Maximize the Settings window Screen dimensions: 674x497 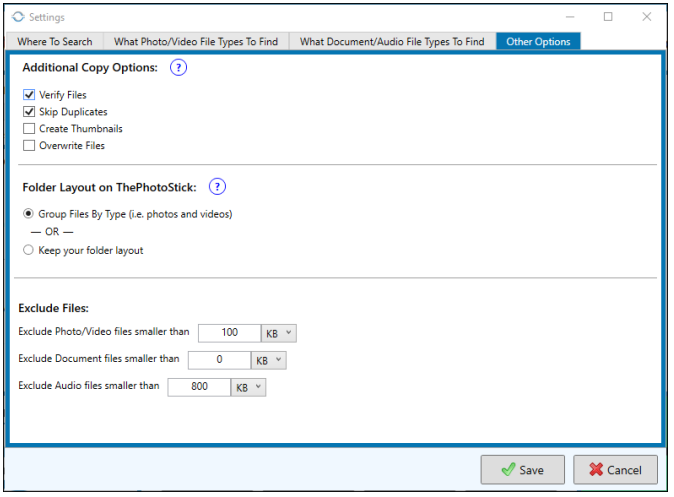coord(608,17)
